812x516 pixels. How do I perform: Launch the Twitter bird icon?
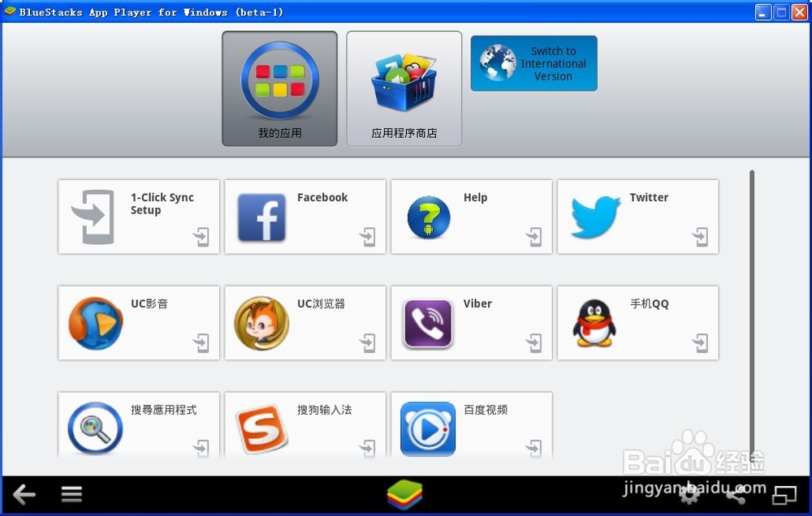595,217
